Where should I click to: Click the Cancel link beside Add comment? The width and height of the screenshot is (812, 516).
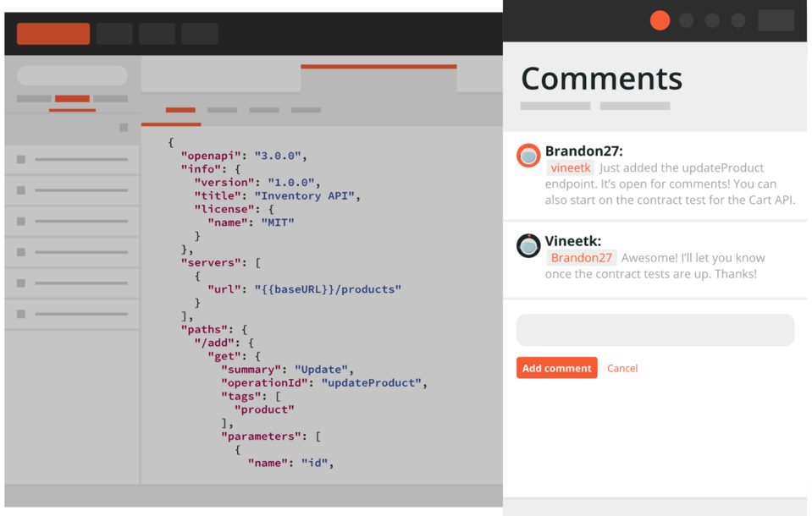622,368
